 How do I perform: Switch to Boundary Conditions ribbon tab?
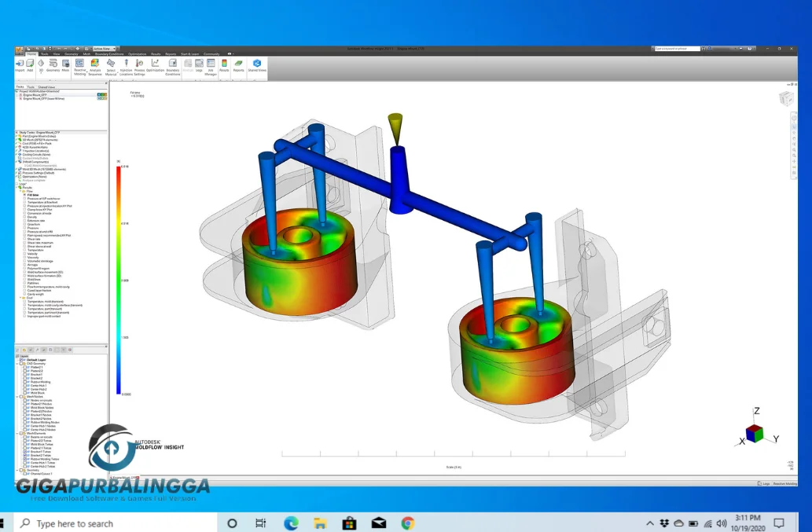click(109, 53)
